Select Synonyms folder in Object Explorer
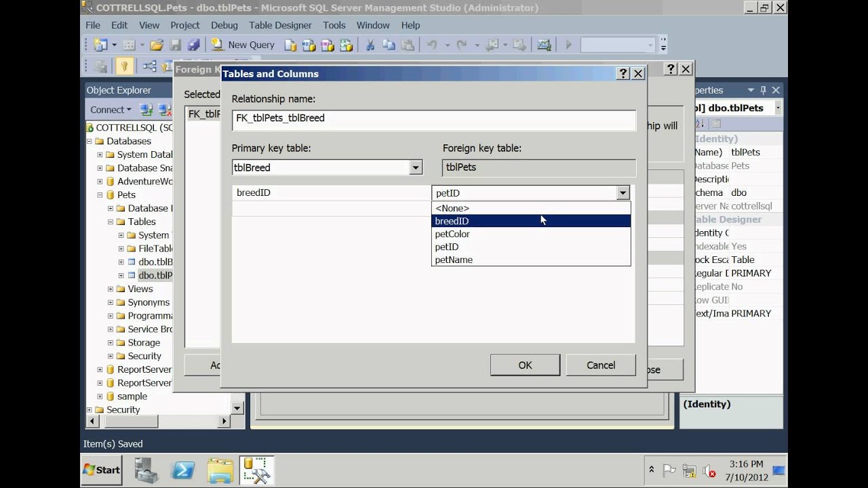This screenshot has height=488, width=868. click(149, 302)
